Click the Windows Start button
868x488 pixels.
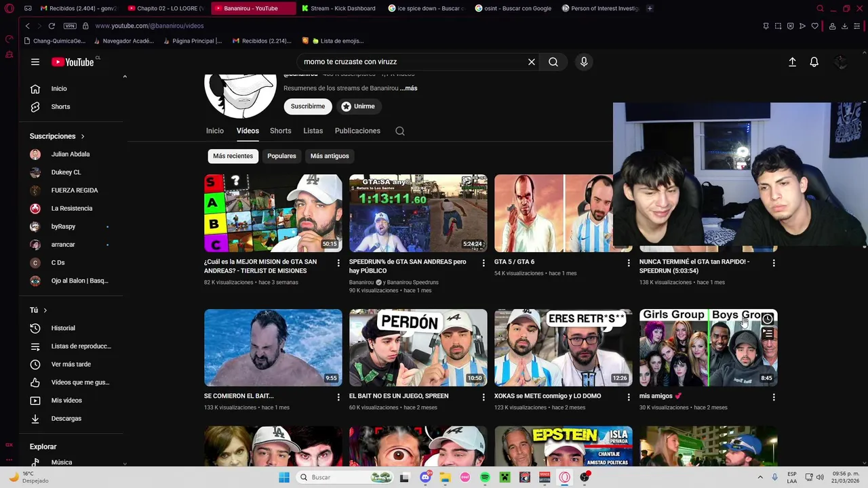tap(284, 477)
